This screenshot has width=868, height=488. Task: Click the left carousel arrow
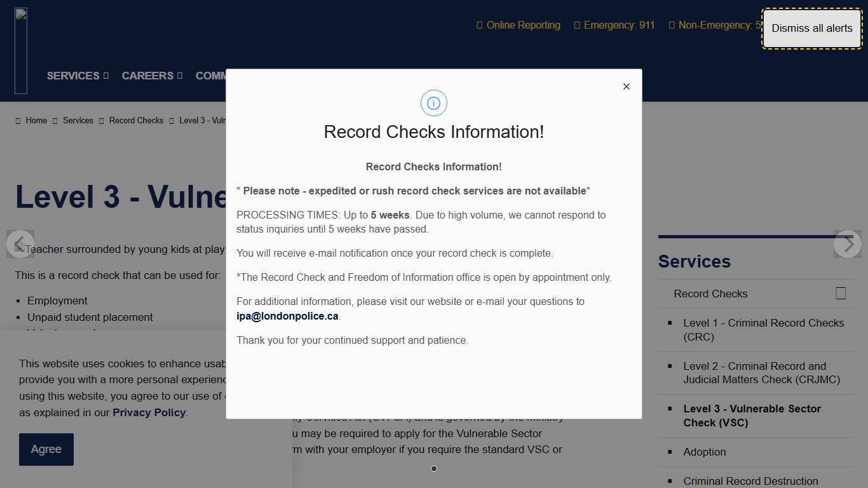[20, 244]
